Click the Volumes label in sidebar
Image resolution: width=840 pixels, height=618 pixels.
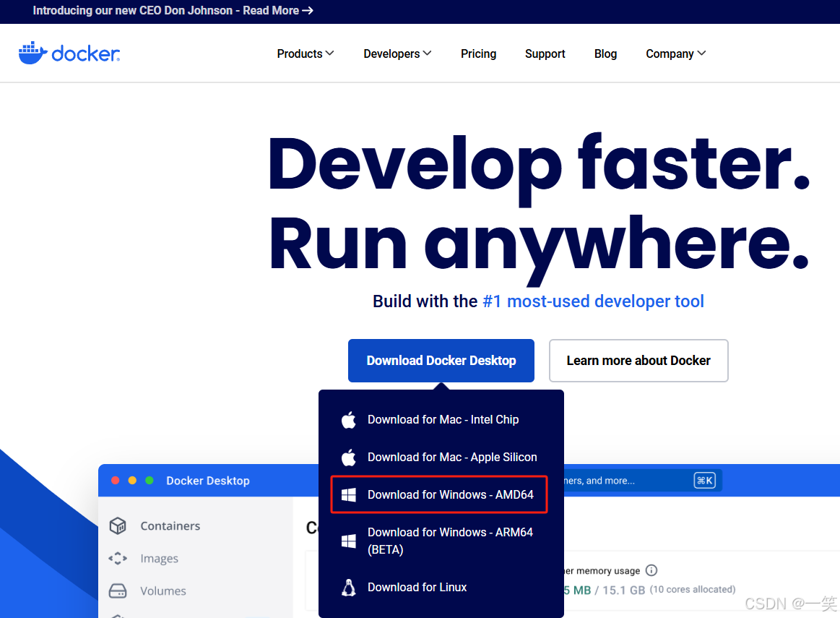[x=163, y=591]
